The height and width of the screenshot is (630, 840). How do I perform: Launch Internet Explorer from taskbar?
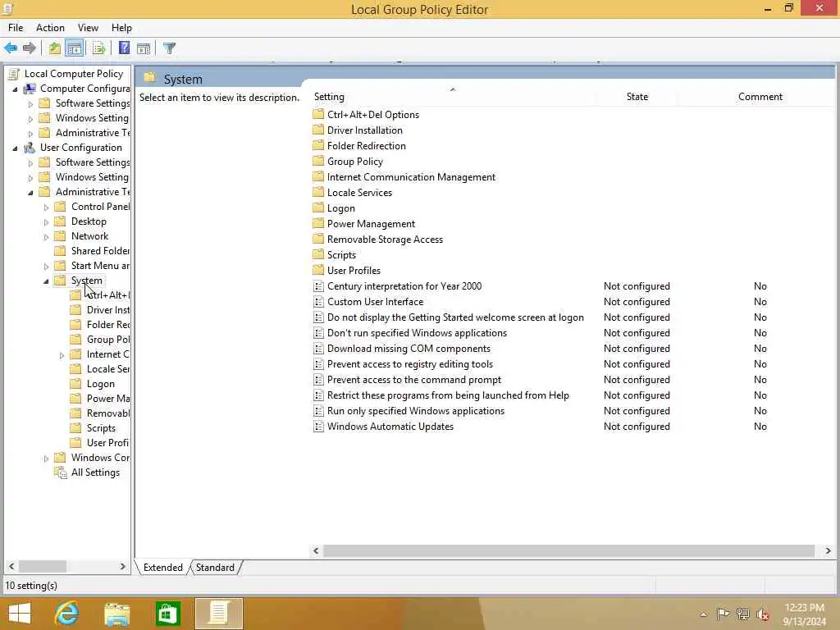point(66,614)
